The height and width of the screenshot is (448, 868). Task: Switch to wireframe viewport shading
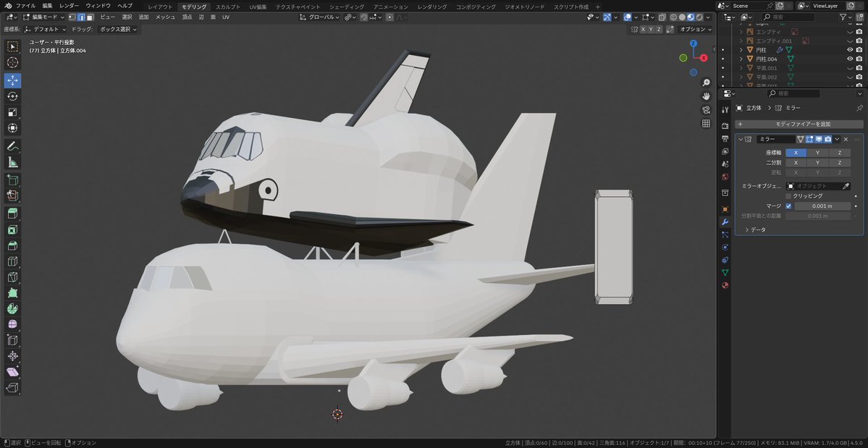click(x=674, y=17)
